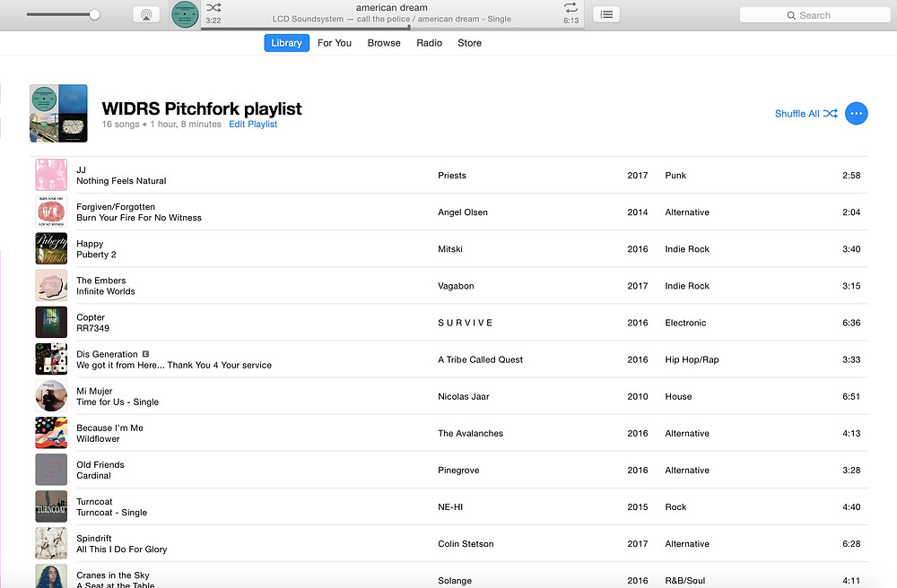Adjust the volume slider knob
This screenshot has width=897, height=588.
[x=95, y=15]
